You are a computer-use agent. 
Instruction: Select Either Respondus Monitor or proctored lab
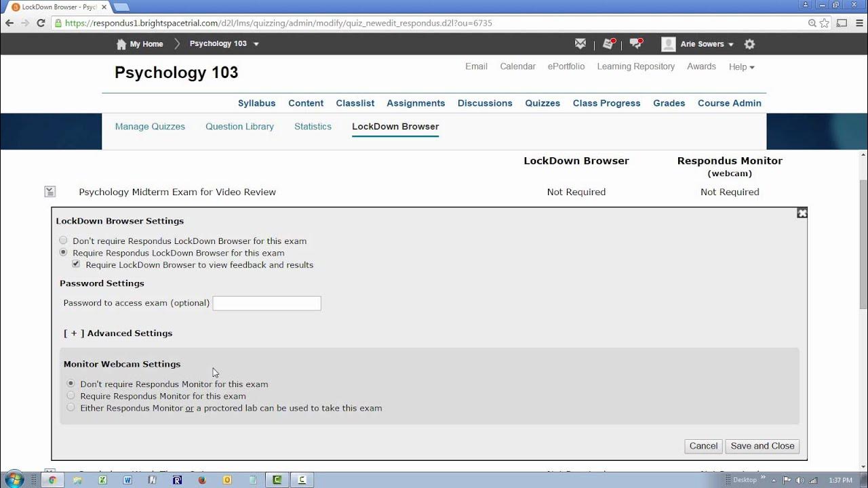pos(71,407)
